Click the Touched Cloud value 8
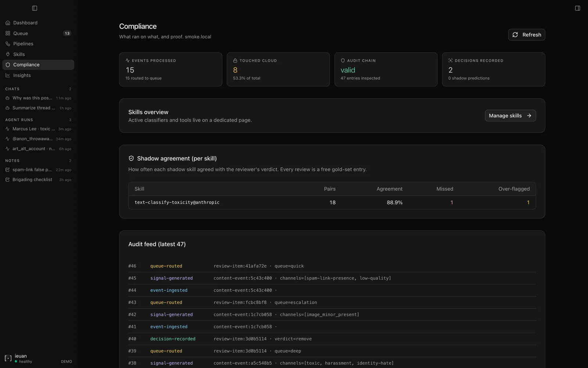Viewport: 588px width, 368px height. (235, 70)
